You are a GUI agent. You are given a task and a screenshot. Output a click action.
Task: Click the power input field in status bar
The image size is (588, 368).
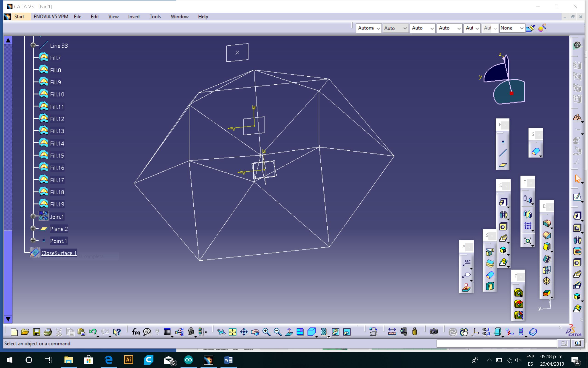(x=497, y=344)
